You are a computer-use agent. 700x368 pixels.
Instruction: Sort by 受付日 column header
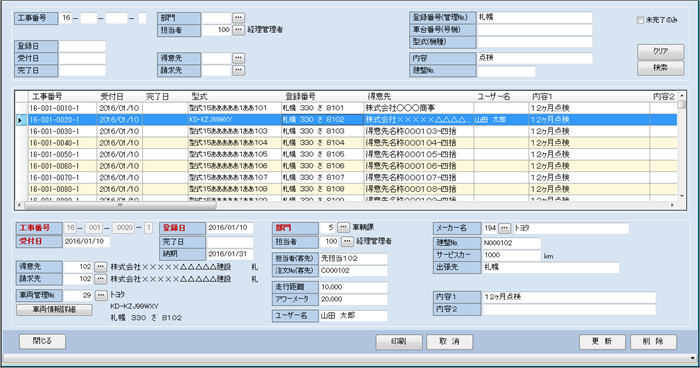point(120,96)
